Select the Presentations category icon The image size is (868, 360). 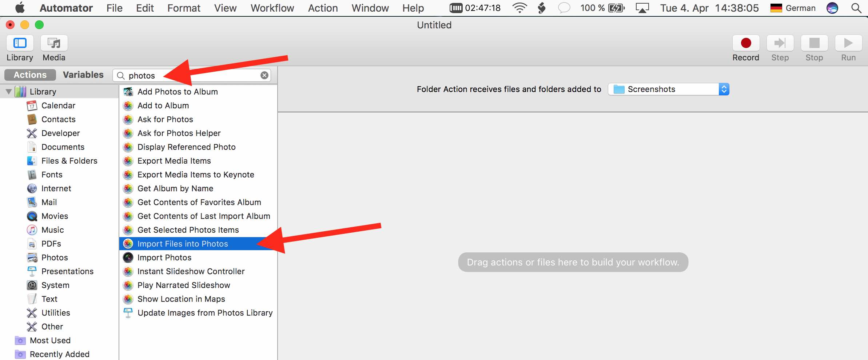32,271
